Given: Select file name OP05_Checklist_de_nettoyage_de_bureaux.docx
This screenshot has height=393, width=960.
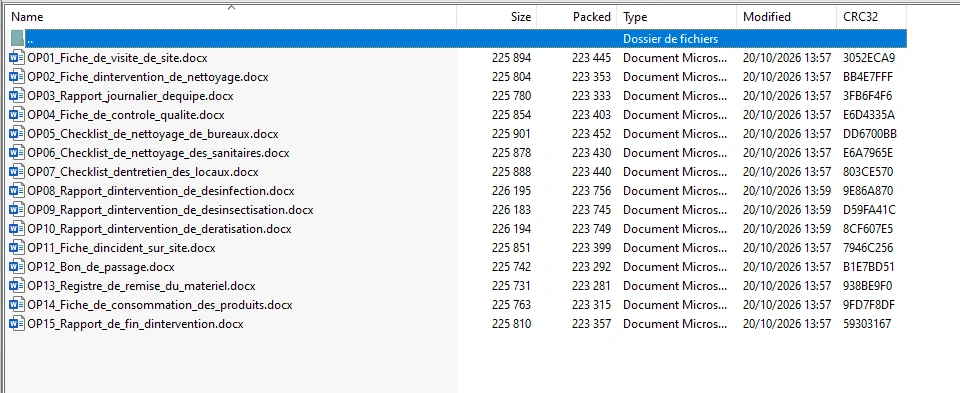Looking at the screenshot, I should pos(152,134).
